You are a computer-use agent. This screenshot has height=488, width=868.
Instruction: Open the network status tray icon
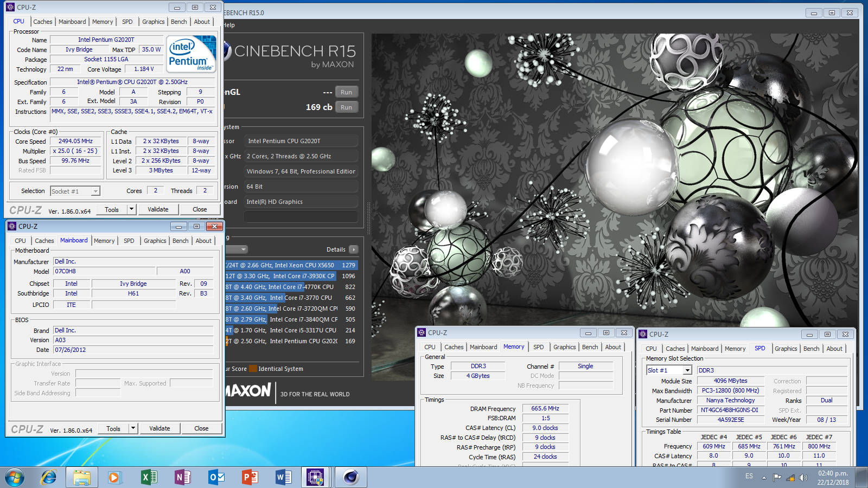790,478
